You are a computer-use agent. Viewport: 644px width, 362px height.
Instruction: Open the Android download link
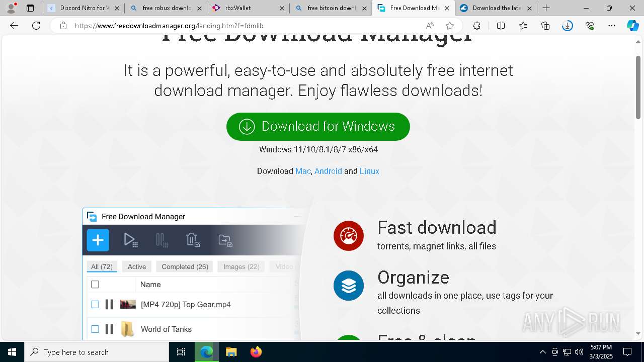328,171
